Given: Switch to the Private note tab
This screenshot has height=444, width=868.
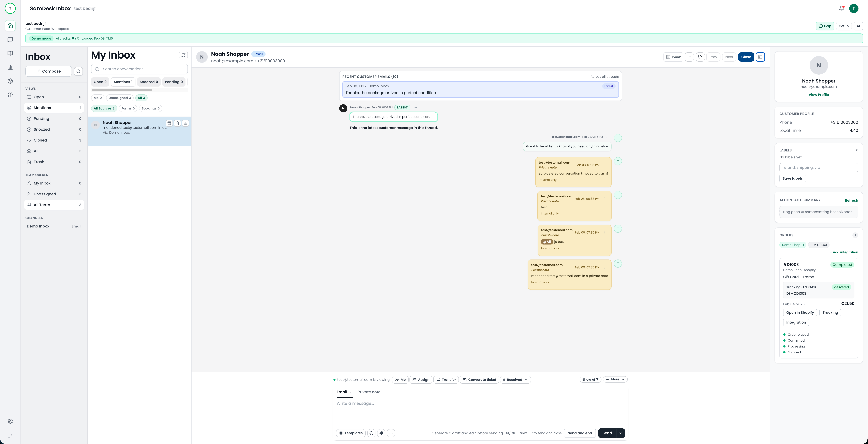Looking at the screenshot, I should (x=369, y=392).
